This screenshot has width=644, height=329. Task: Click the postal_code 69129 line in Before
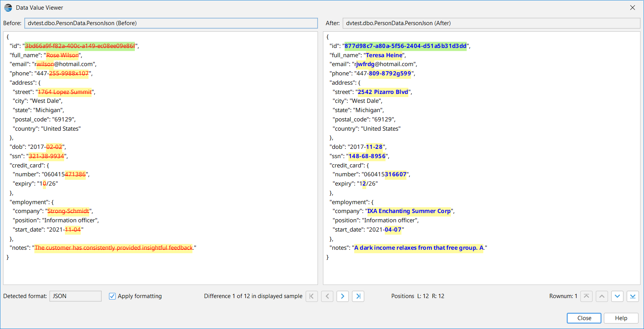44,119
